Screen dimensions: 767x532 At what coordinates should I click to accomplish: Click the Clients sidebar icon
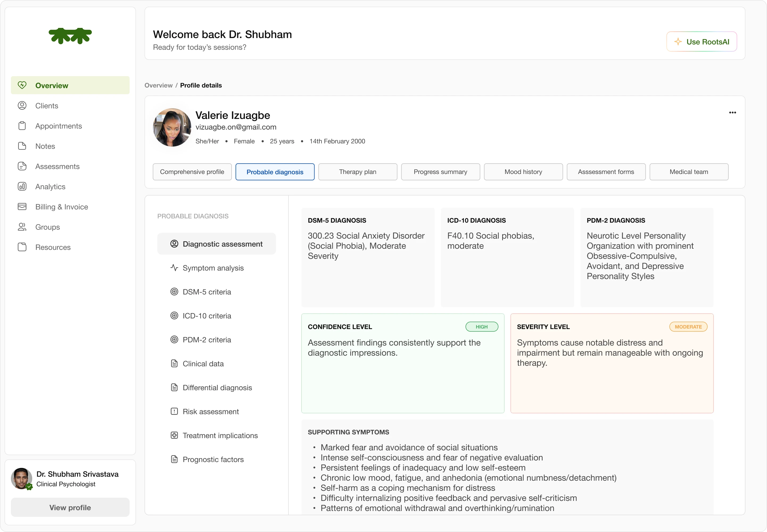22,106
